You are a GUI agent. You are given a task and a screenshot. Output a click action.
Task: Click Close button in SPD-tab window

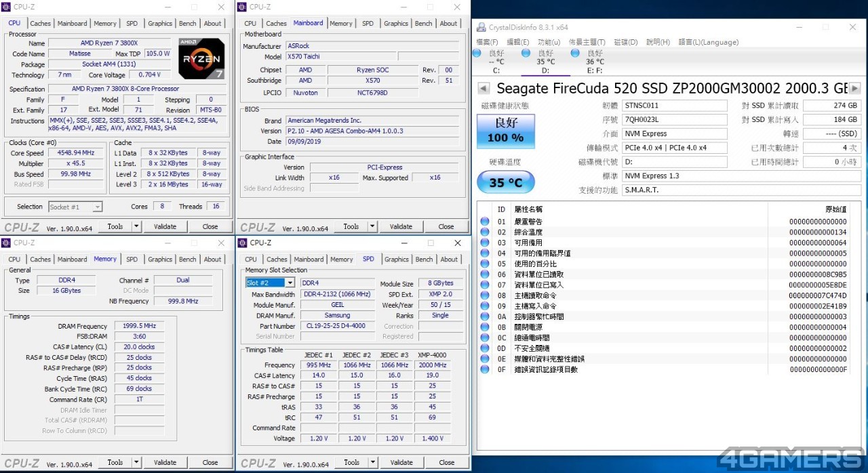coord(446,462)
